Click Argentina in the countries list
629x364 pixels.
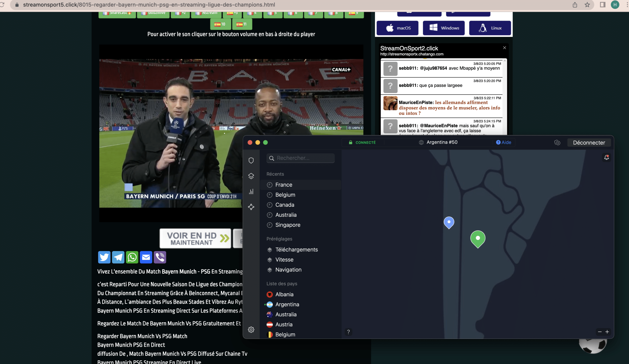[287, 304]
